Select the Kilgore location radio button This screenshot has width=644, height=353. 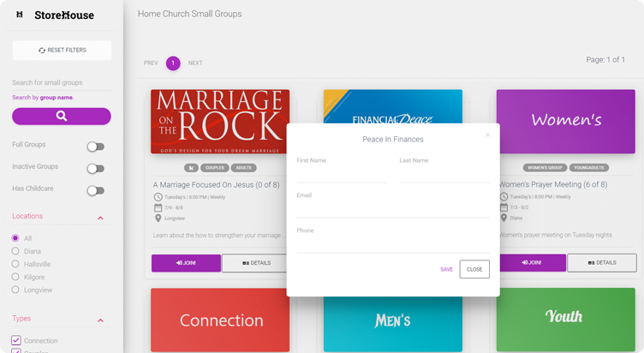15,277
